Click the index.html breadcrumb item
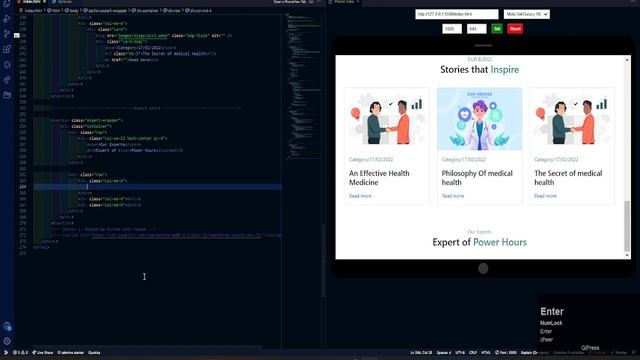 31,10
